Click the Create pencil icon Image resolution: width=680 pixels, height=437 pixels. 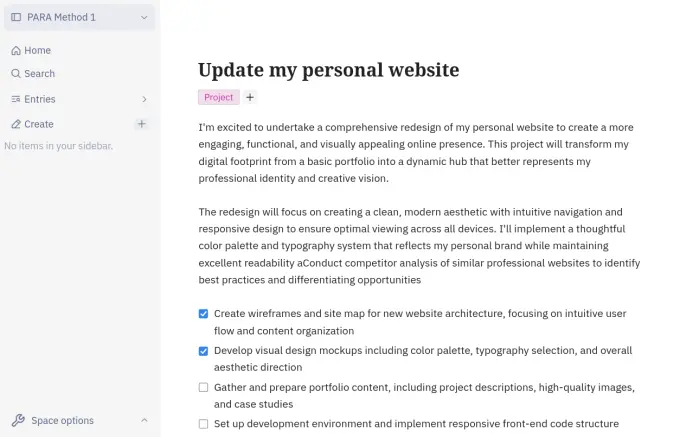[16, 124]
